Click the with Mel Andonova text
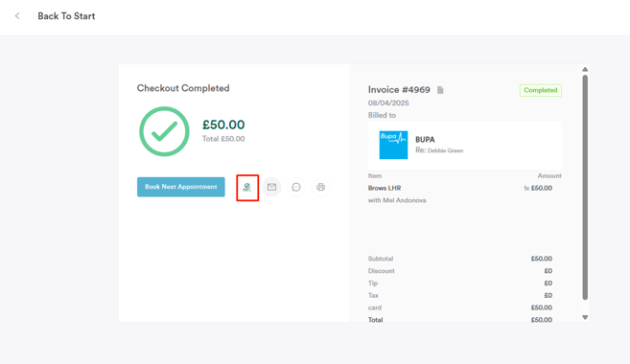The height and width of the screenshot is (364, 630). [397, 200]
